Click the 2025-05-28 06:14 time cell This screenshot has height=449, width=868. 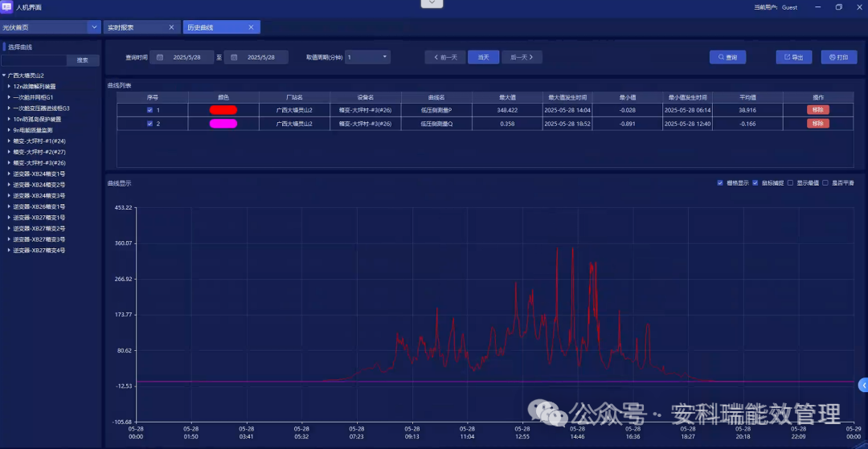pos(687,110)
